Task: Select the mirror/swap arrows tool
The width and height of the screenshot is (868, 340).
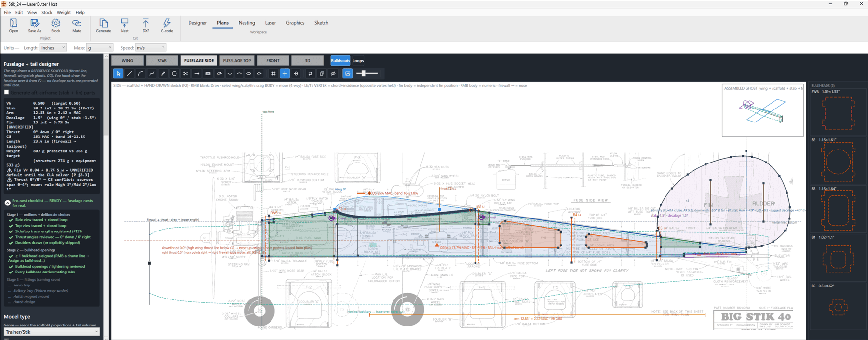Action: pyautogui.click(x=310, y=73)
